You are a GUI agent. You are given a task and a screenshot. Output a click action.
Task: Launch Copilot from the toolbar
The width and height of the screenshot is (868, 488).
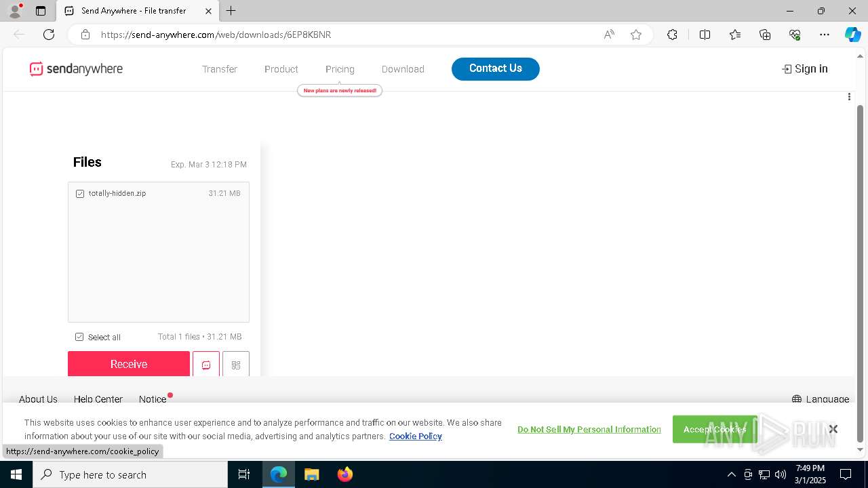(x=852, y=35)
